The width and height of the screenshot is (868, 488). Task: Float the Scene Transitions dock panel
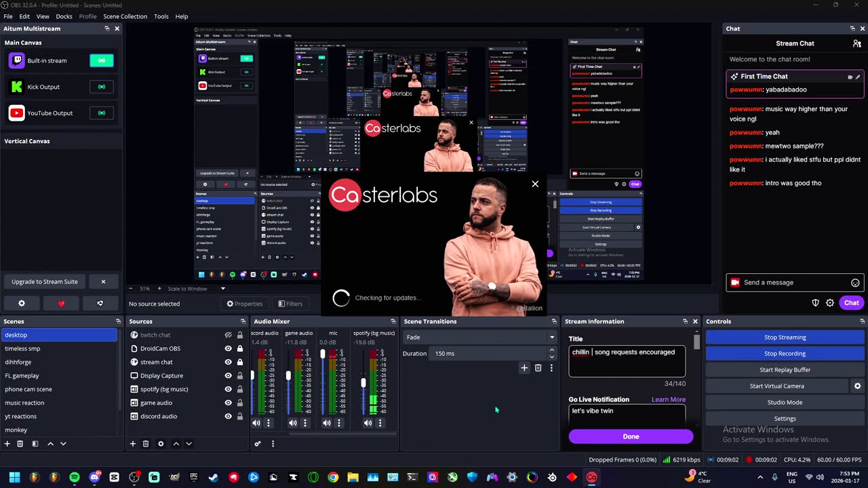[554, 321]
